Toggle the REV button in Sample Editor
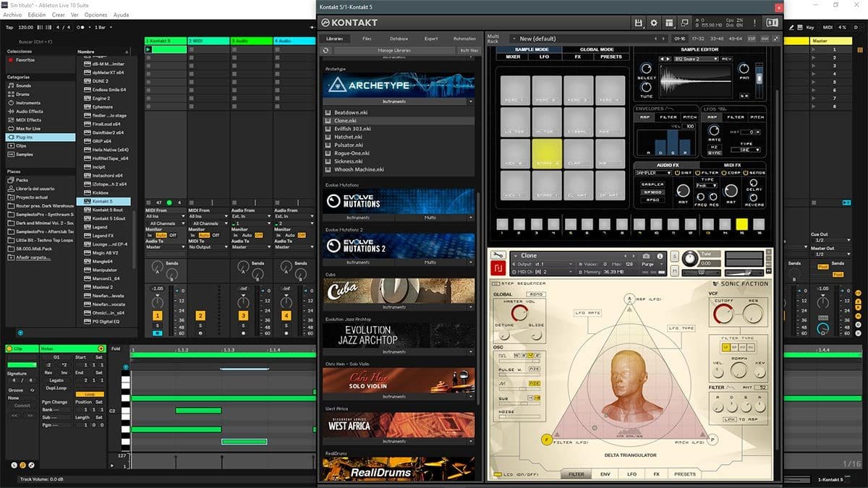Screen dimensions: 868x488 [x=726, y=59]
